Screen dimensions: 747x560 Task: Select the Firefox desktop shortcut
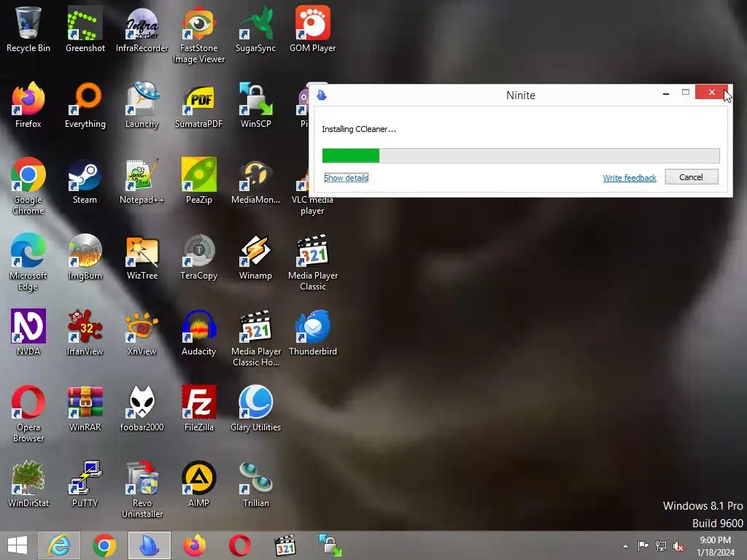point(28,105)
